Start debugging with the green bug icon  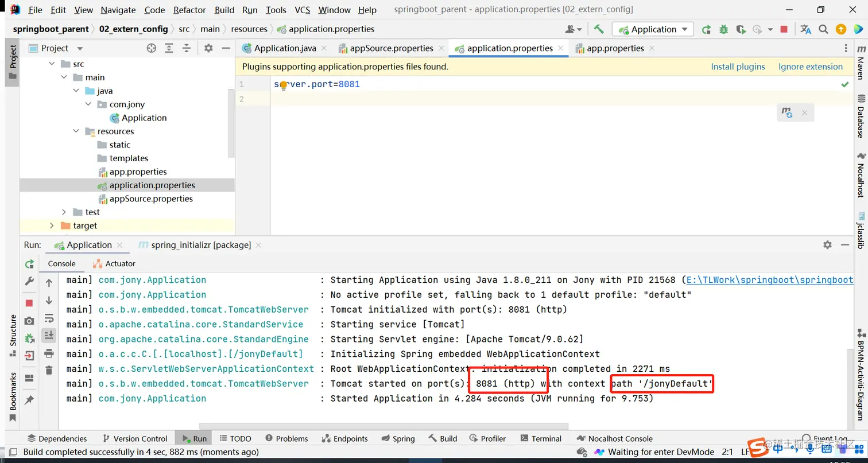pyautogui.click(x=723, y=29)
